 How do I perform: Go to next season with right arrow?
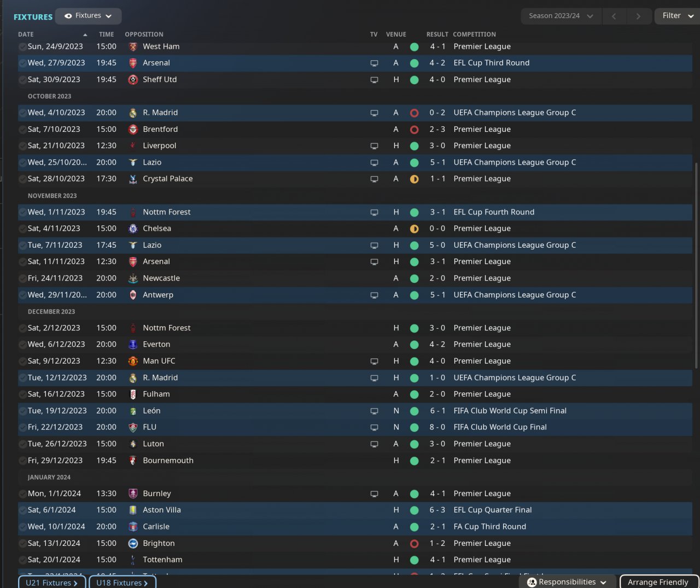pyautogui.click(x=638, y=16)
